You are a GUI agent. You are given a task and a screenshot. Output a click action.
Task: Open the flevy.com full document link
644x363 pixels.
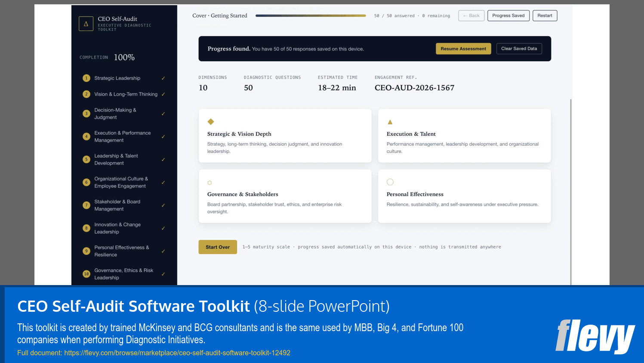point(177,353)
